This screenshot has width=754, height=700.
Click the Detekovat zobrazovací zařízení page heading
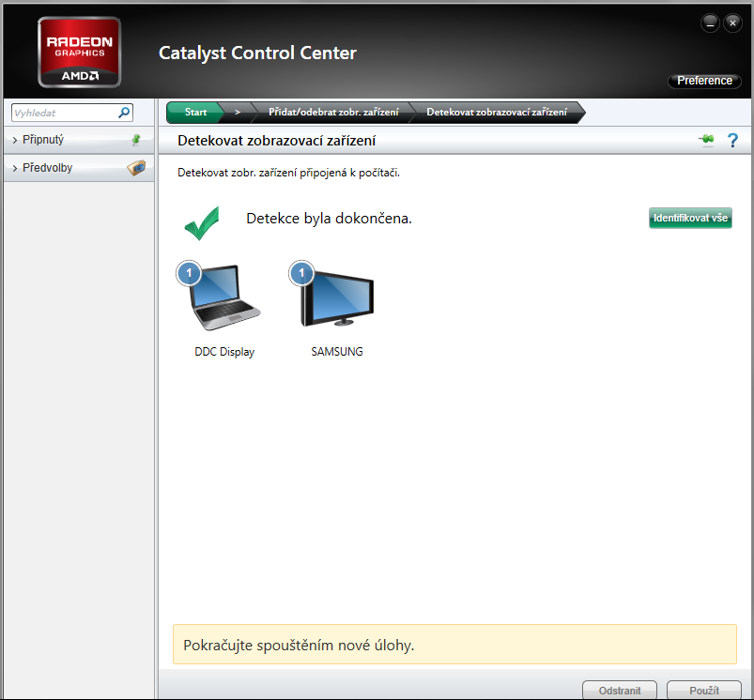click(276, 141)
